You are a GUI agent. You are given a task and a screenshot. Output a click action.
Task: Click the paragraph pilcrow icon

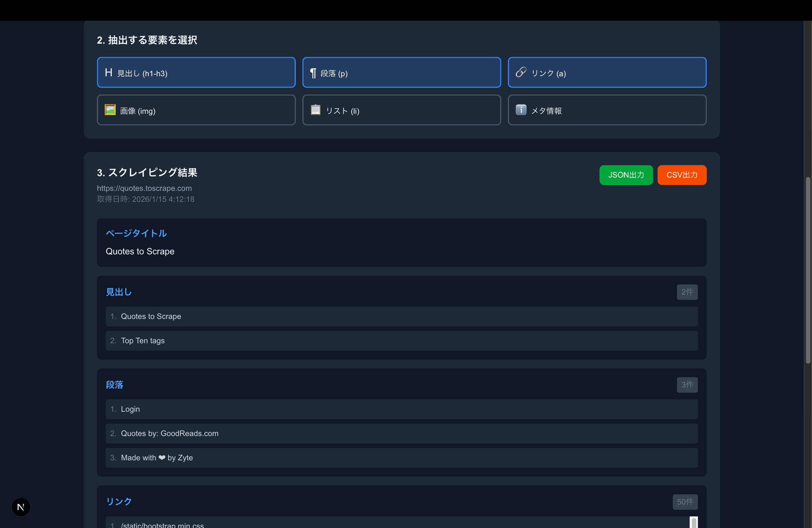313,73
